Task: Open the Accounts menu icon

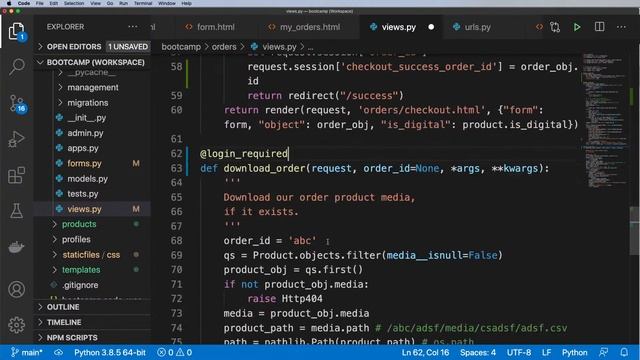Action: [17, 289]
